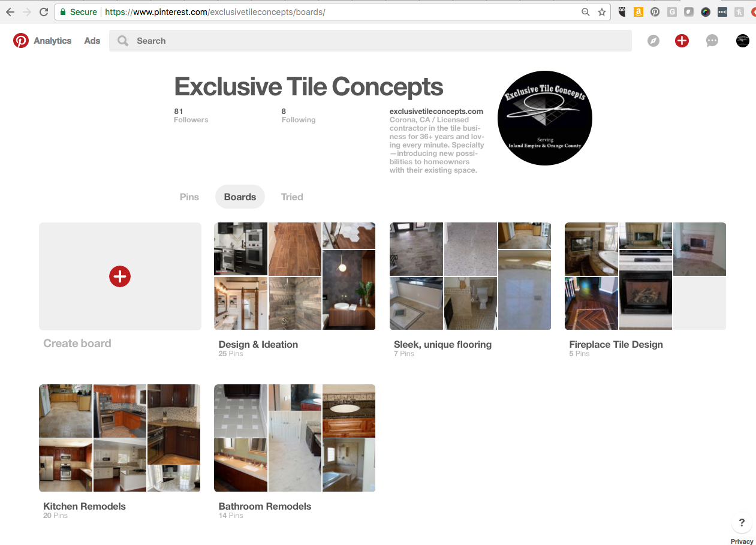Open the Amazon extension icon
756x545 pixels.
[638, 12]
